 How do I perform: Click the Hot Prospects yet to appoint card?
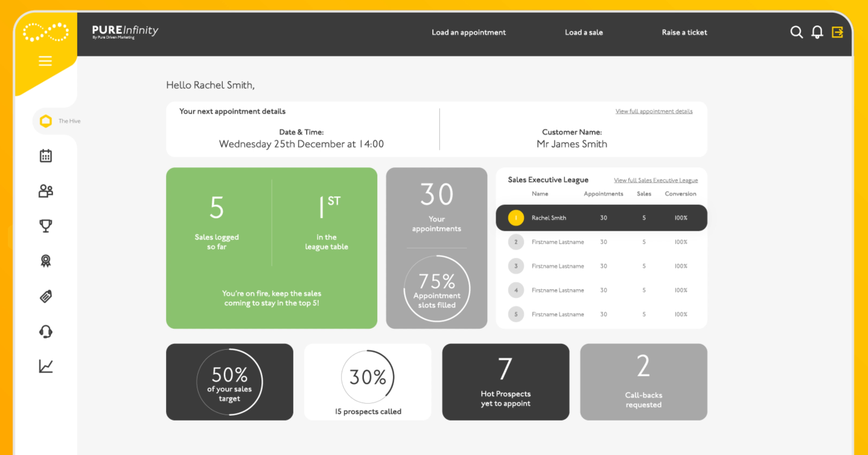[x=505, y=382]
